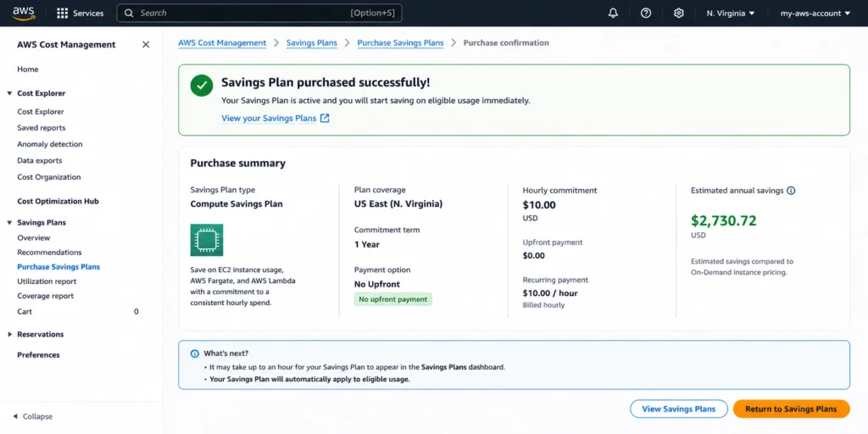Open the N. Virginia region dropdown
The width and height of the screenshot is (868, 434).
730,14
